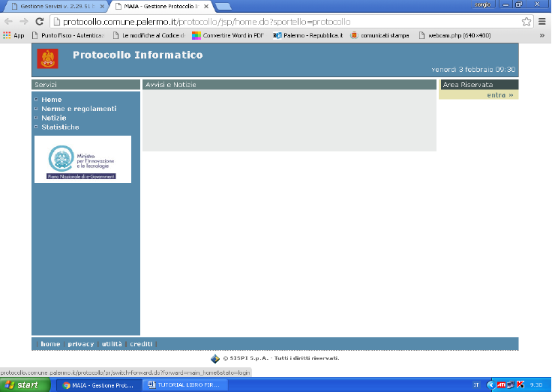Image resolution: width=552 pixels, height=392 pixels.
Task: Click the ATI tray icon
Action: click(x=501, y=385)
